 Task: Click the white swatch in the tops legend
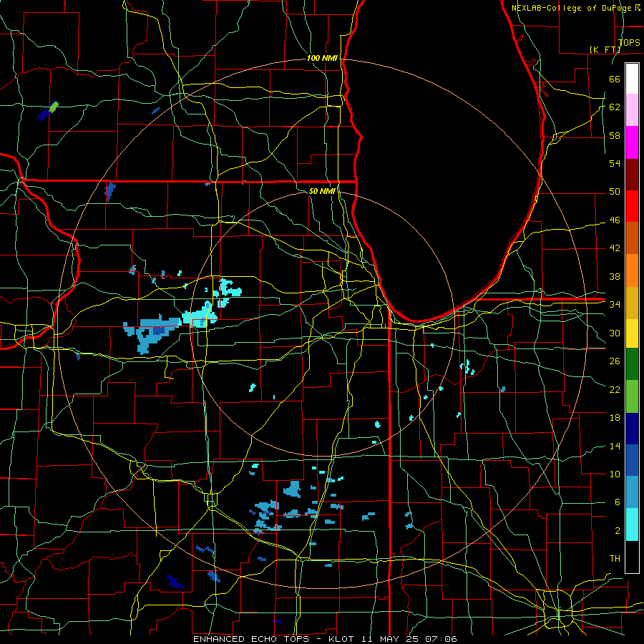[x=632, y=79]
